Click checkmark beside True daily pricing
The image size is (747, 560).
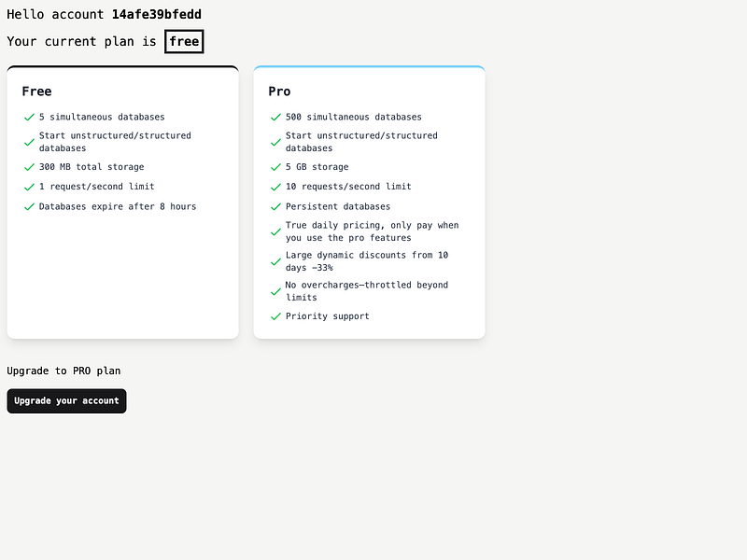click(x=275, y=231)
